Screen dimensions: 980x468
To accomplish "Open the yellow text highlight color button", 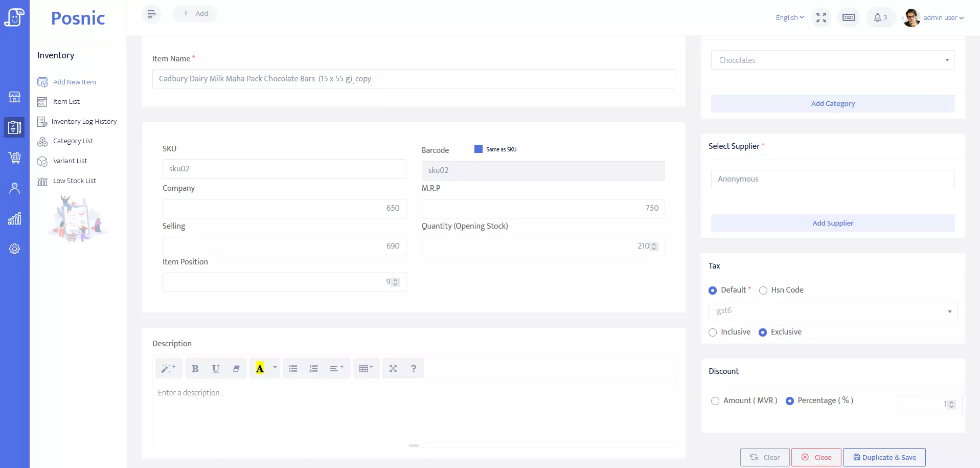I will 260,369.
